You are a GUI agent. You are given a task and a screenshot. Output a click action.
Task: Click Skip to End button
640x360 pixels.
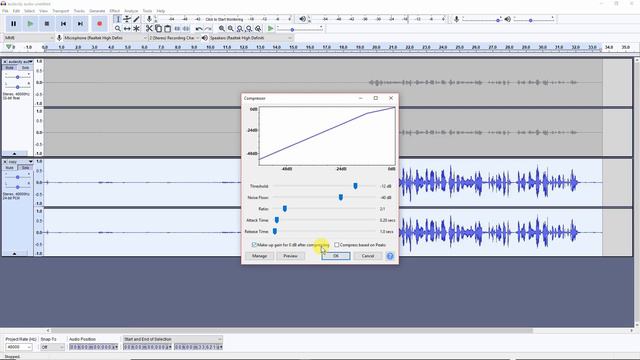tap(80, 24)
